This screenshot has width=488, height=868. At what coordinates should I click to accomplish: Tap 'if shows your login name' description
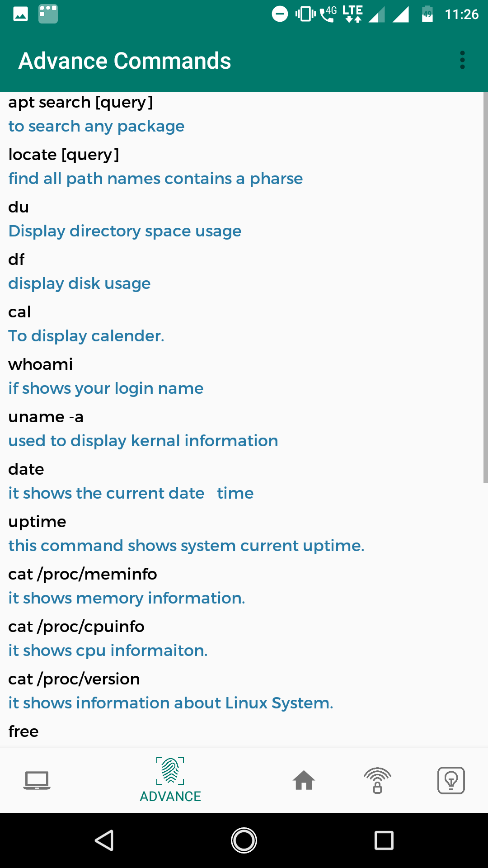[106, 388]
